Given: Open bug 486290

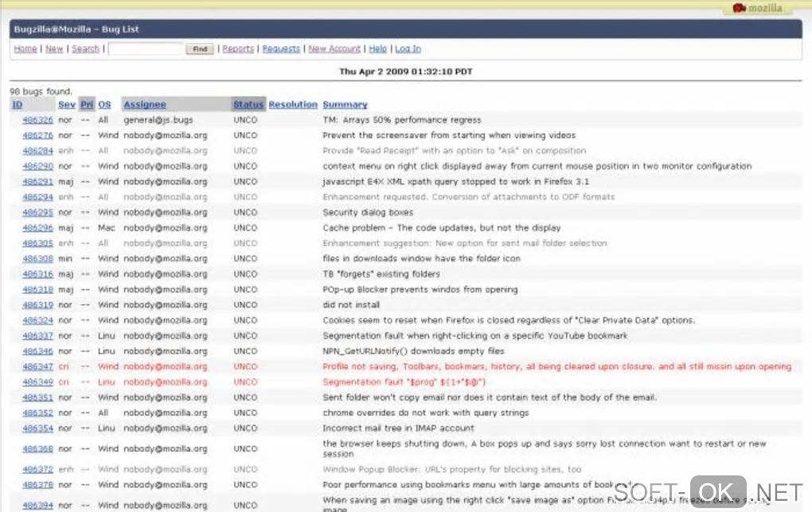Looking at the screenshot, I should click(37, 166).
